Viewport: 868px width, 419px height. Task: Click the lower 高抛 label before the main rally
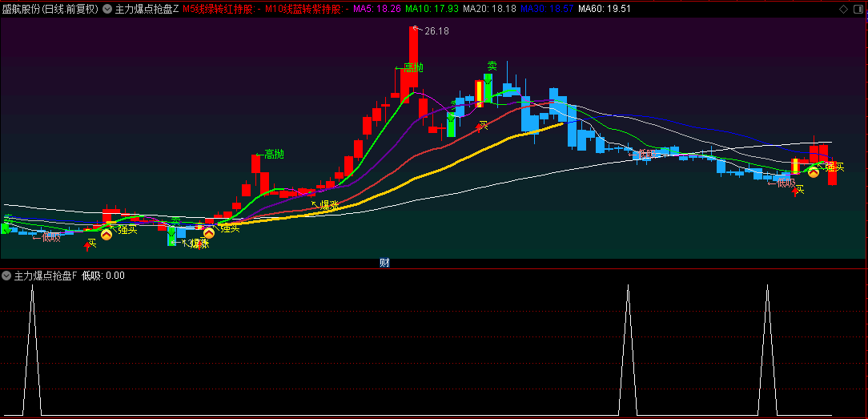274,154
